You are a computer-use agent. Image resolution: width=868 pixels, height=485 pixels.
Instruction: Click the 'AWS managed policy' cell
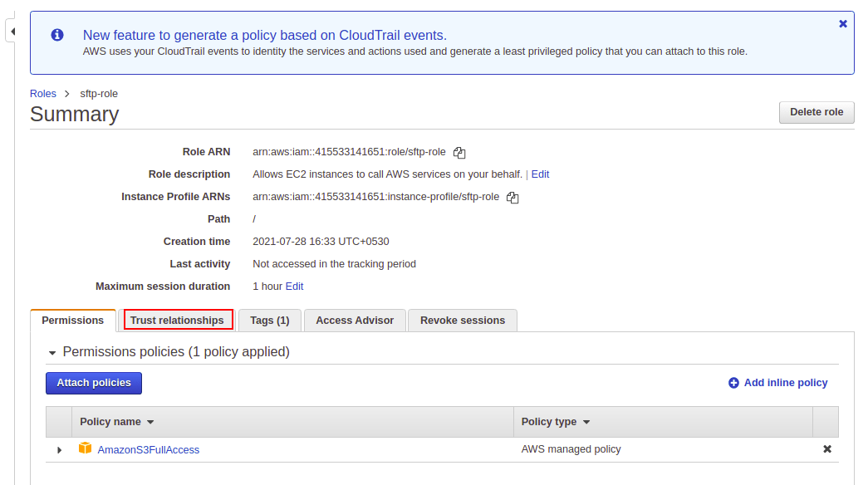coord(571,449)
